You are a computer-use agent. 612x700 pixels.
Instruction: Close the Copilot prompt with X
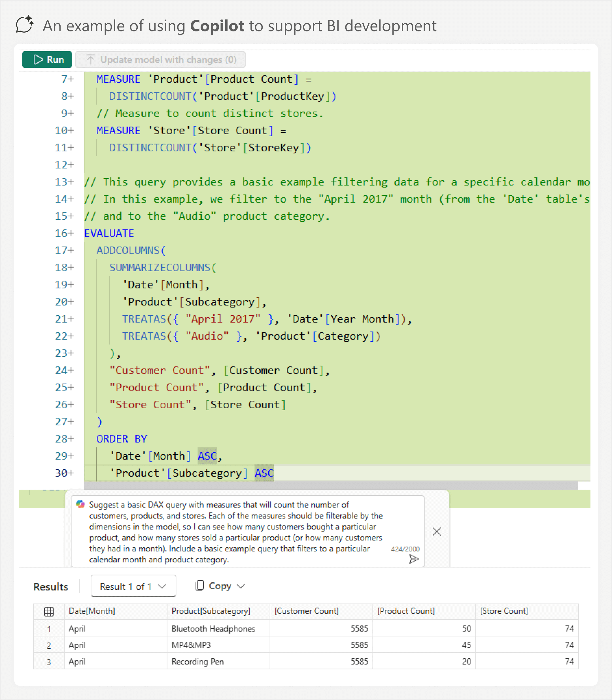point(437,532)
